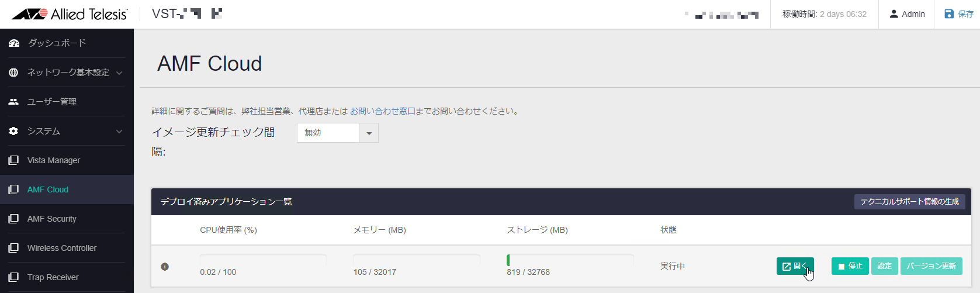Click the ストレージ (MB) column header
Viewport: 980px width, 293px height.
[x=537, y=230]
